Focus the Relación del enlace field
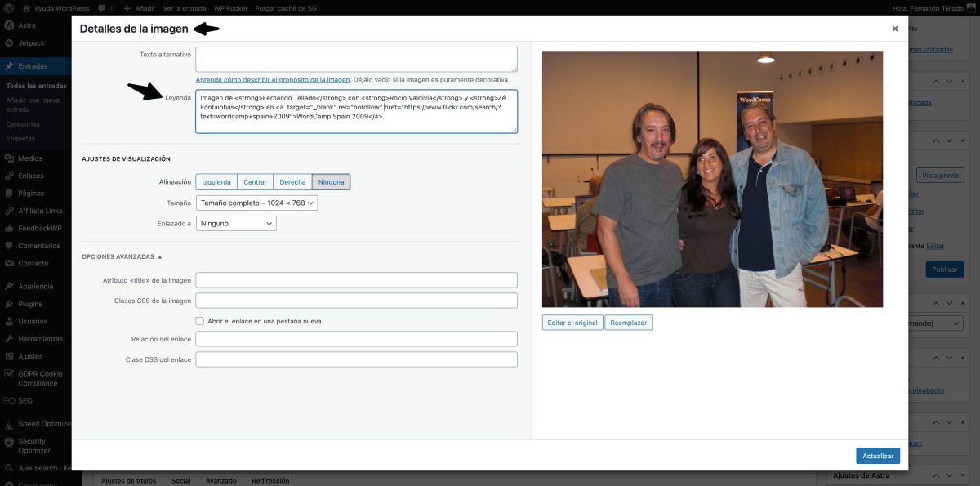This screenshot has height=486, width=980. tap(357, 339)
